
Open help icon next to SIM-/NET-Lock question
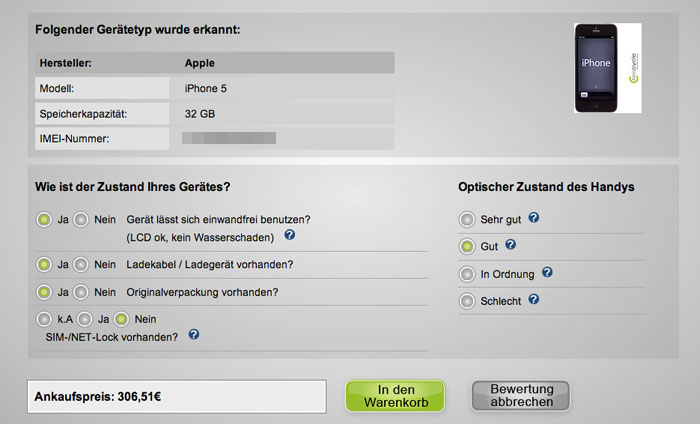point(194,334)
